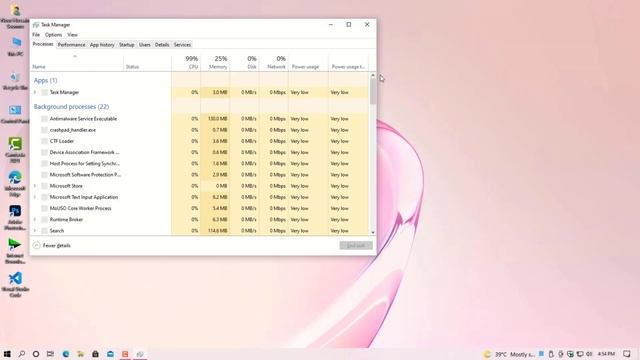Launch Camtasia 2021 from desktop
Screen dimensions: 640x360
(16, 150)
